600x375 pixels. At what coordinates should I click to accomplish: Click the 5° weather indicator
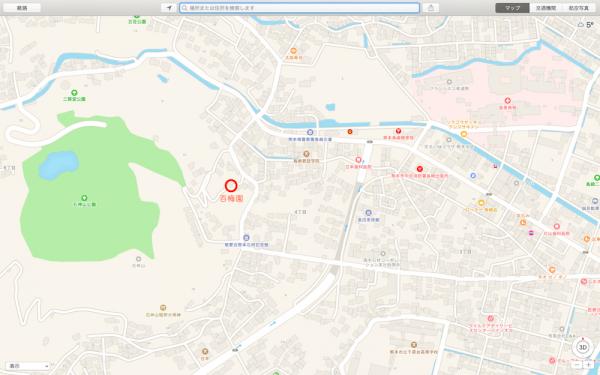click(586, 25)
